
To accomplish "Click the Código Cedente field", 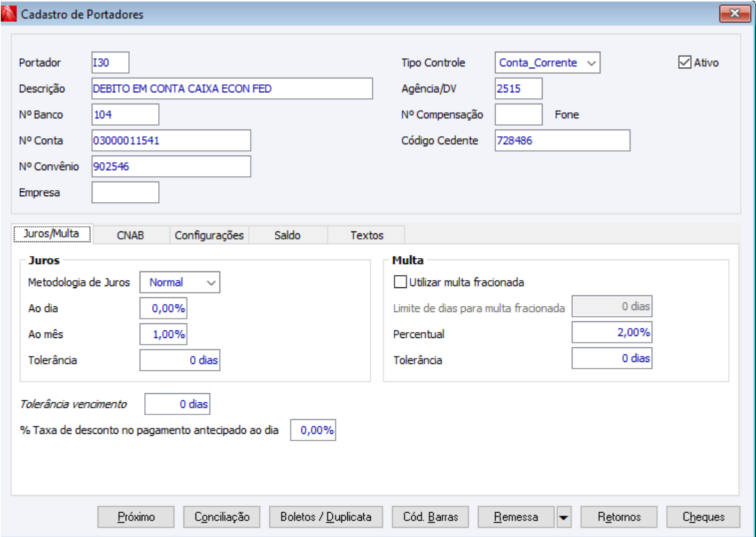I will coord(562,141).
